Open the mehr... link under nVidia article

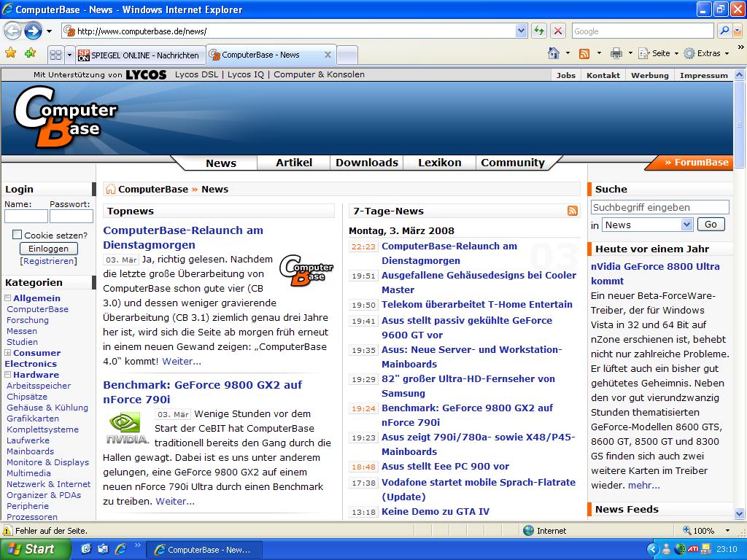pos(644,485)
